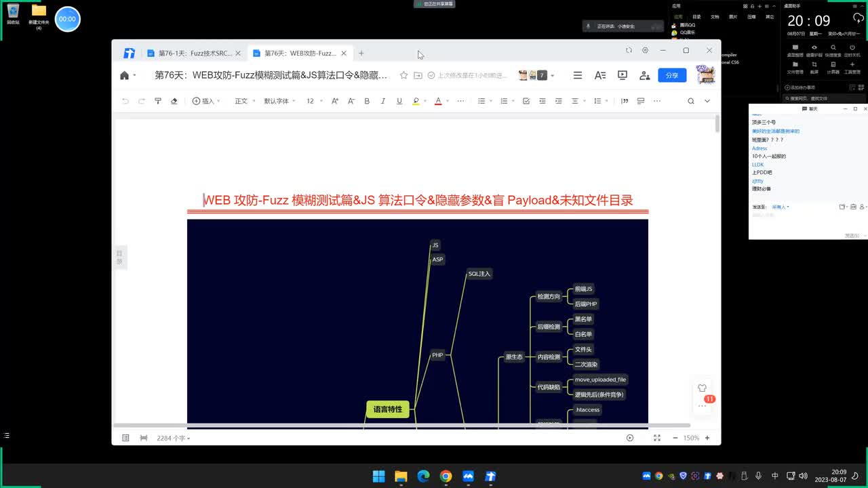Click the vertical document scrollbar

pyautogui.click(x=717, y=124)
